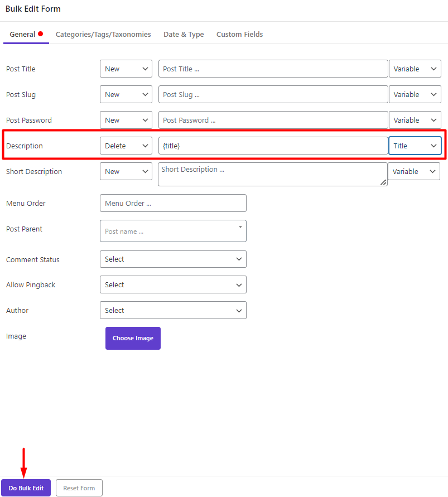The width and height of the screenshot is (448, 497).
Task: Click the Short Description textarea
Action: point(273,175)
